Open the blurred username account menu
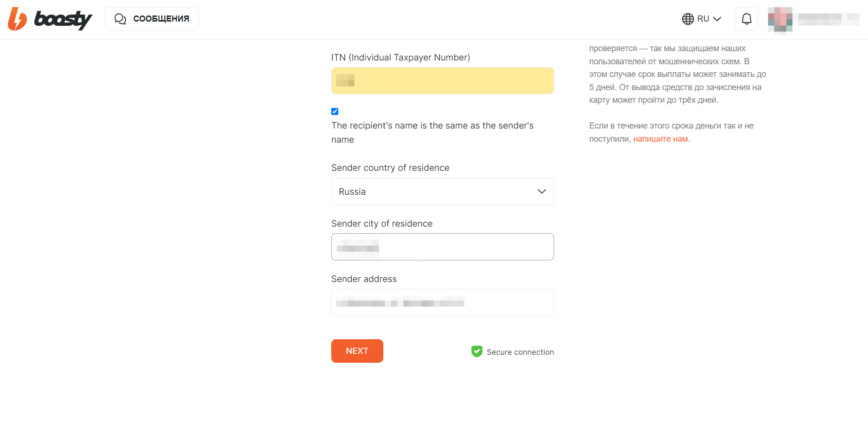 [829, 19]
